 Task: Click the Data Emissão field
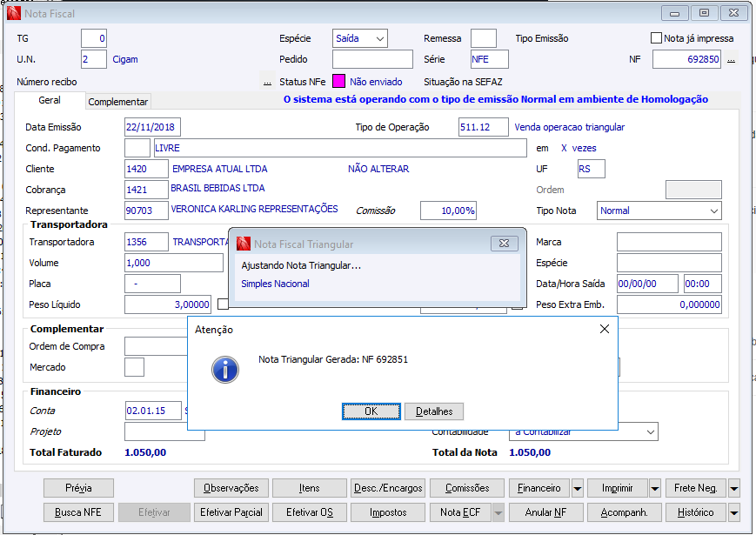point(152,127)
